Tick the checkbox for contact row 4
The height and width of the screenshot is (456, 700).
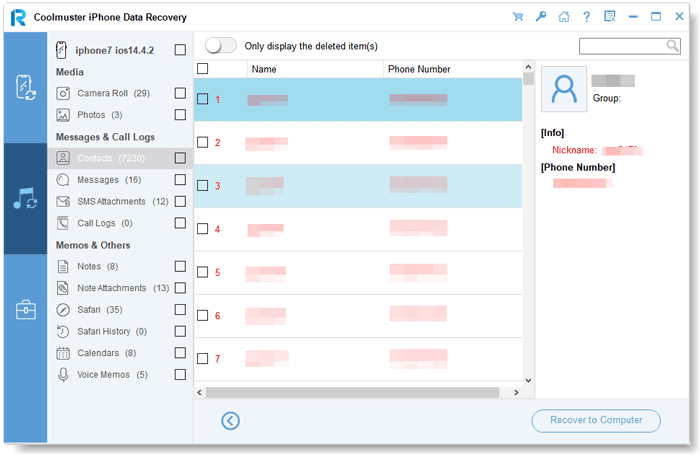[203, 229]
